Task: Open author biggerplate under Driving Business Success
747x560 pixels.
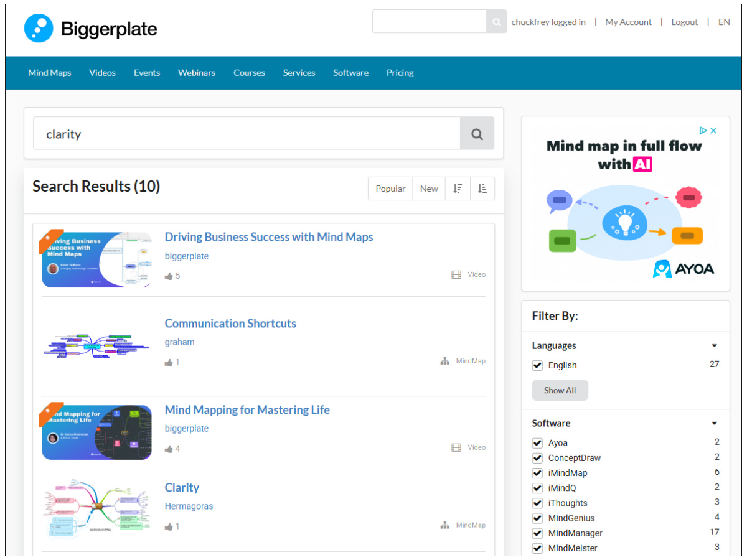Action: 187,256
